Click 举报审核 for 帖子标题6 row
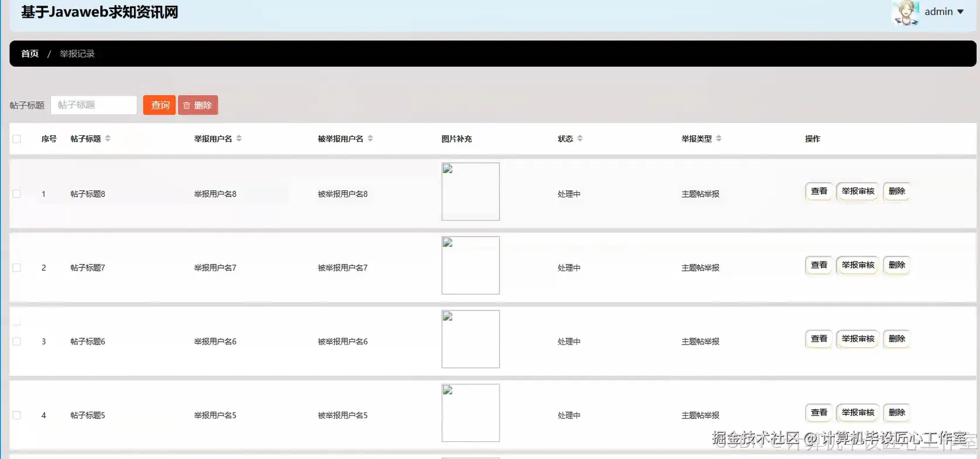The height and width of the screenshot is (459, 980). 858,339
